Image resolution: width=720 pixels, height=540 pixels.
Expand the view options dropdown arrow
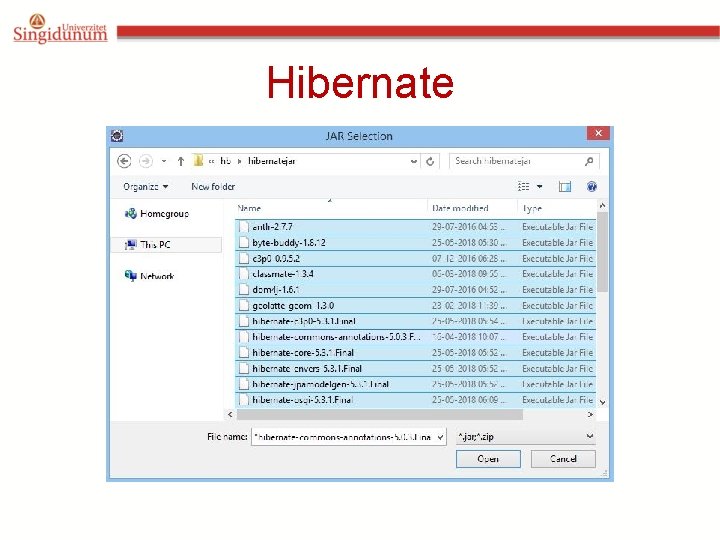click(540, 186)
